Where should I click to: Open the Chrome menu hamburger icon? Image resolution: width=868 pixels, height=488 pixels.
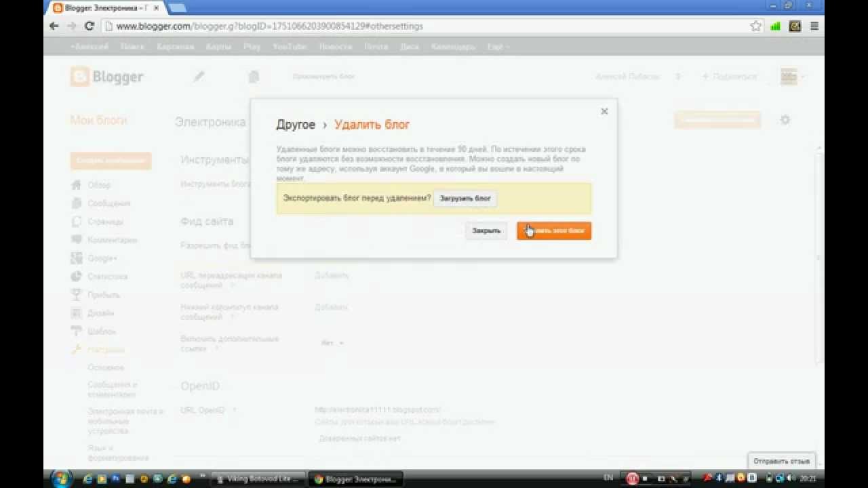(x=814, y=26)
